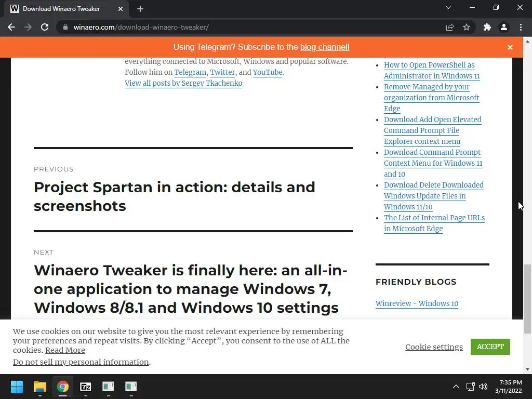
Task: Open the Chrome profile menu
Action: [504, 27]
